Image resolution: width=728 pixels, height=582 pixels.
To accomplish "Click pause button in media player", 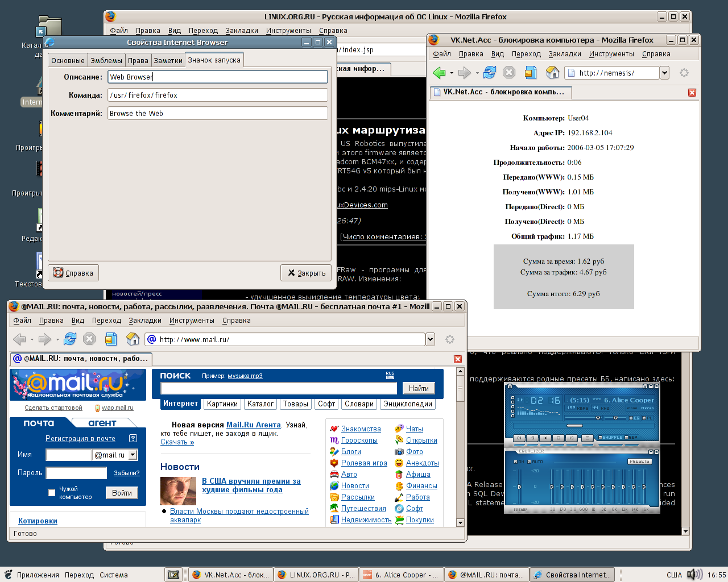I will [x=545, y=438].
